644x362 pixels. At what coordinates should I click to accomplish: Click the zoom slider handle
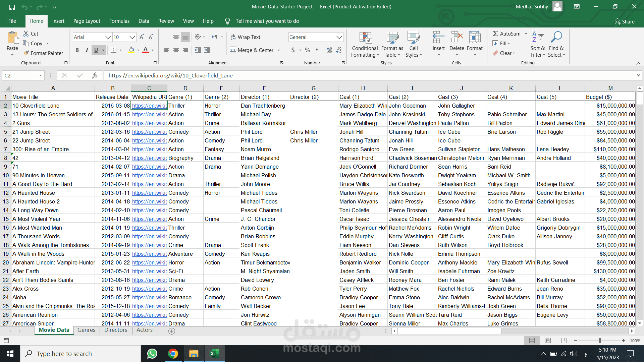pos(599,341)
